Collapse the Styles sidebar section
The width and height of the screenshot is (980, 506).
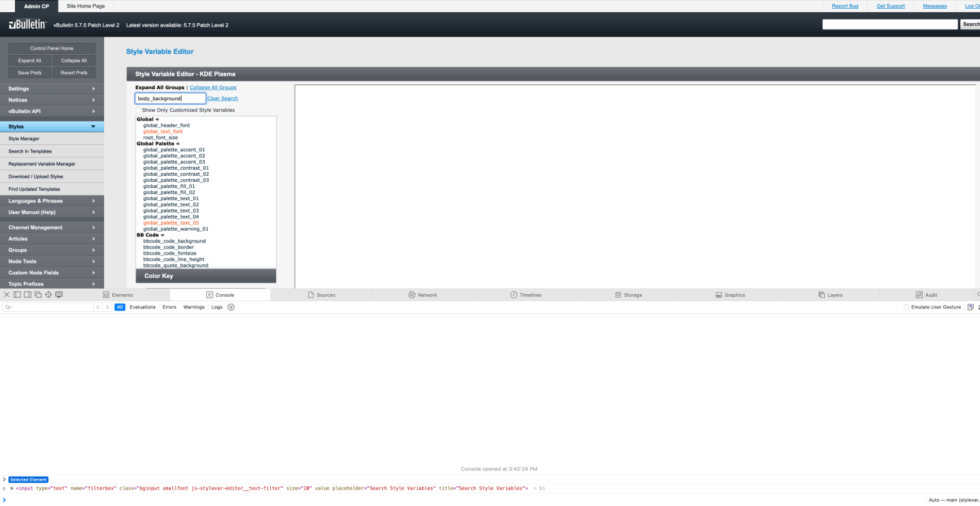52,127
